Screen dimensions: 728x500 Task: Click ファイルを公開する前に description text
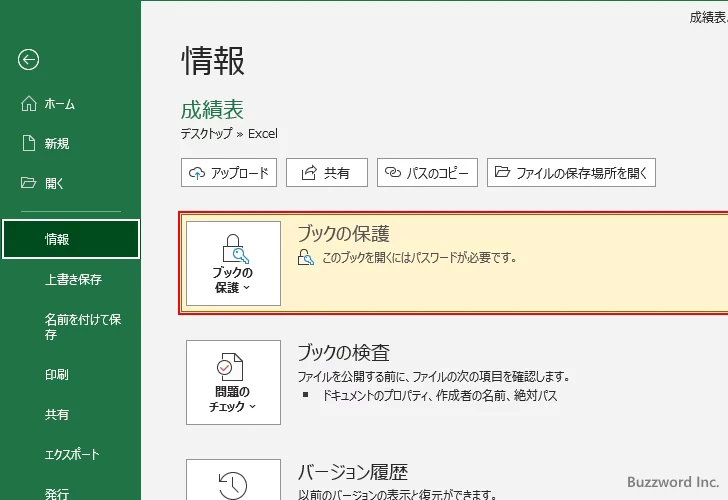(434, 376)
